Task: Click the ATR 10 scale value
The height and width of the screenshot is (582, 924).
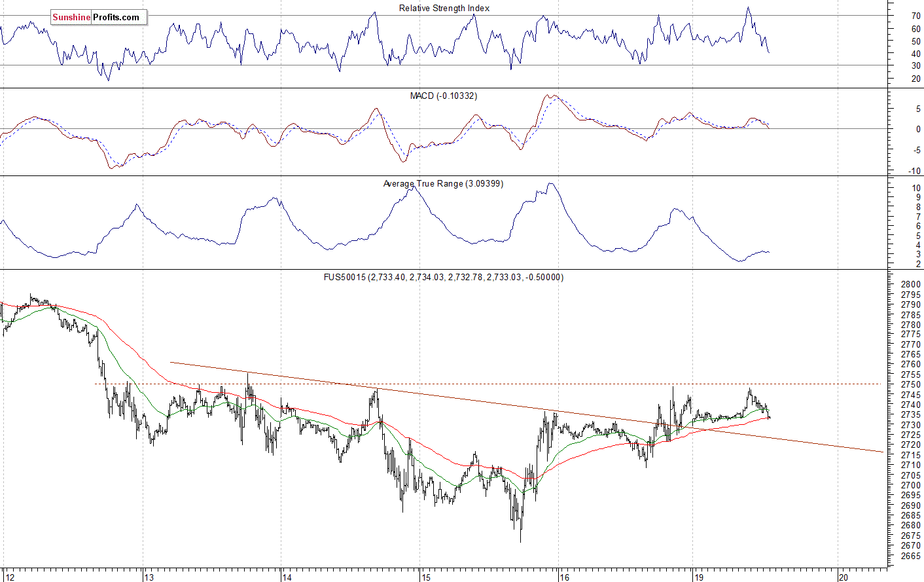Action: (x=916, y=189)
